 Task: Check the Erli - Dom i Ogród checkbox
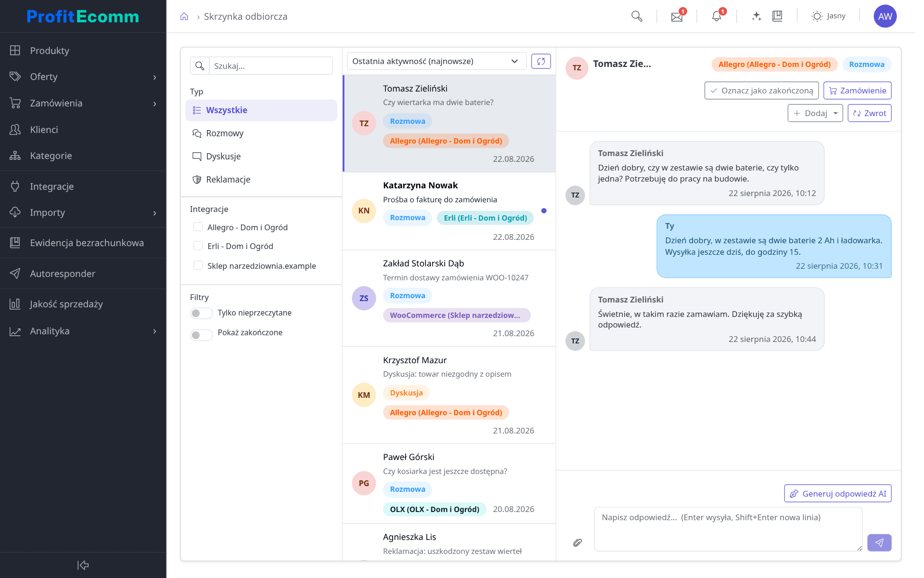coord(198,246)
